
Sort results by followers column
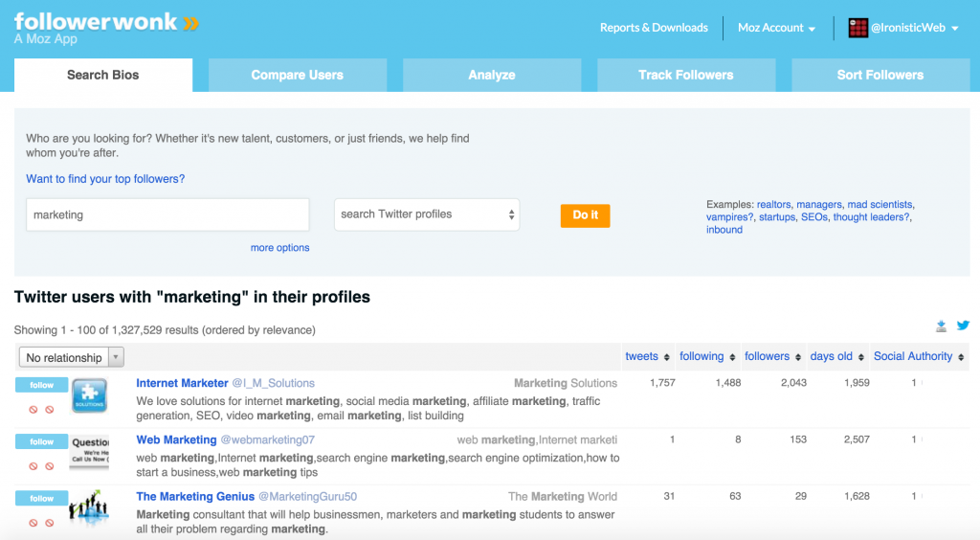(773, 356)
